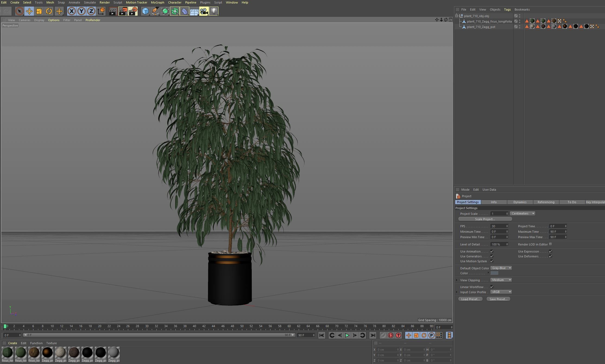Viewport: 605px width, 364px height.
Task: Select the first green ficus material
Action: click(7, 354)
